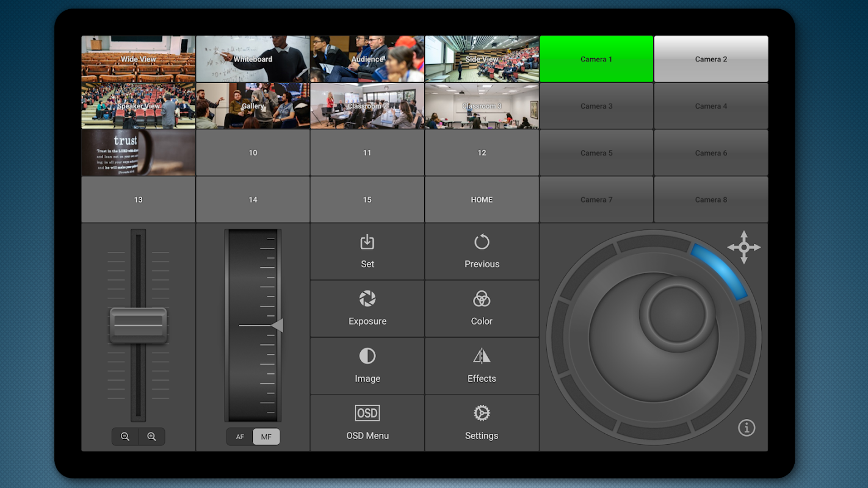
Task: Switch to Camera 5
Action: click(x=596, y=153)
